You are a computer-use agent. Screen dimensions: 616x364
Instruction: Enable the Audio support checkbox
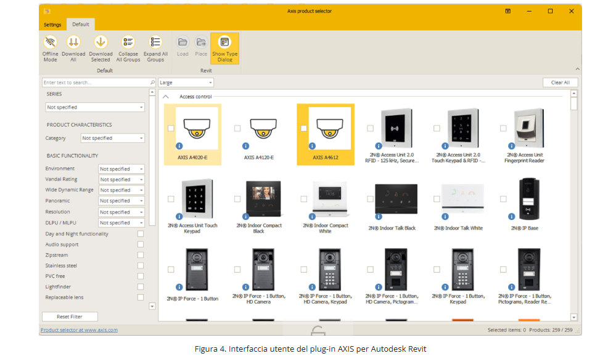pos(141,245)
